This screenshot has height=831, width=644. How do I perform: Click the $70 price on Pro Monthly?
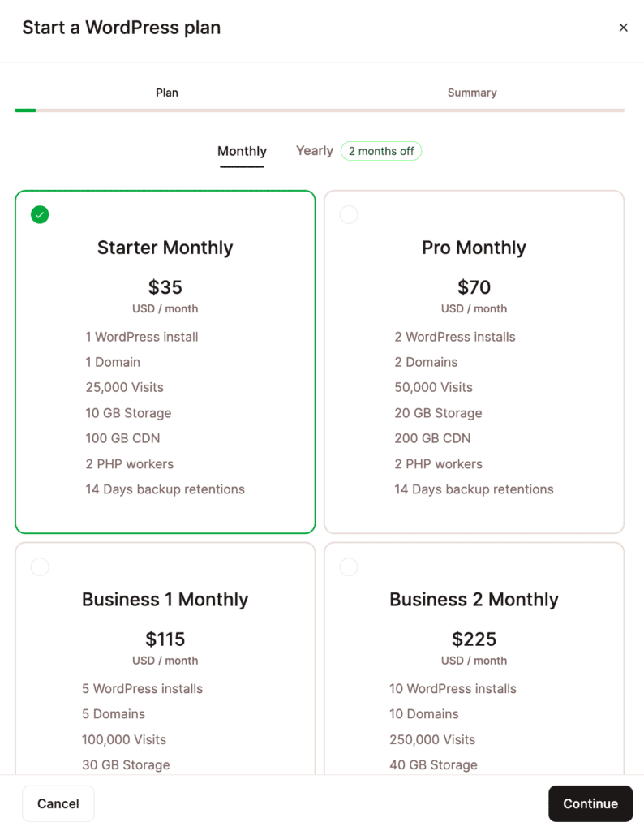tap(474, 287)
